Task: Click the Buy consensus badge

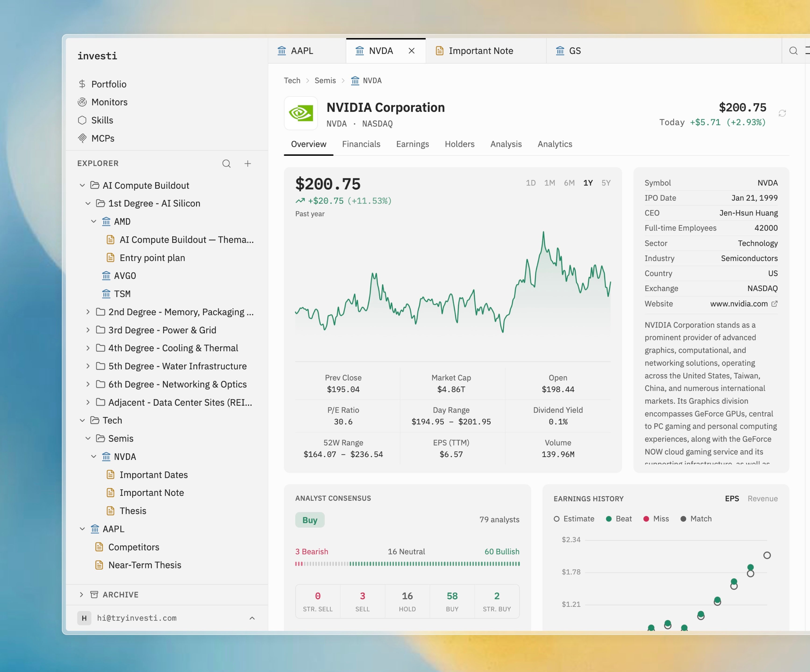Action: (310, 520)
